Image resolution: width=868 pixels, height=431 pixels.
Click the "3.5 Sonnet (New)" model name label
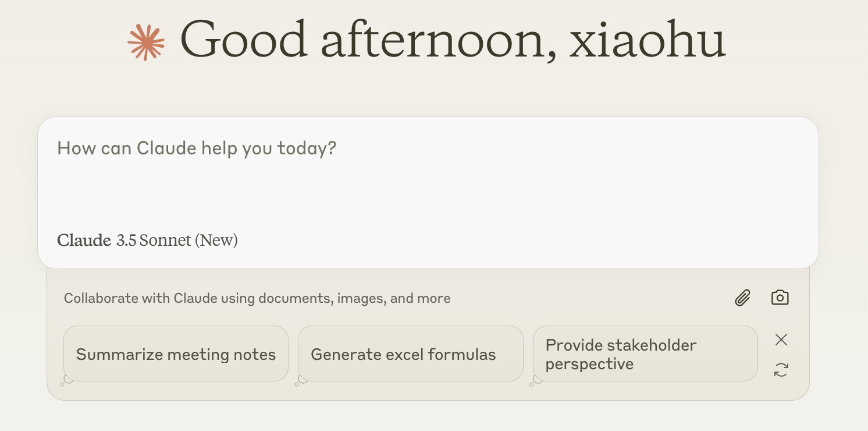pyautogui.click(x=177, y=241)
